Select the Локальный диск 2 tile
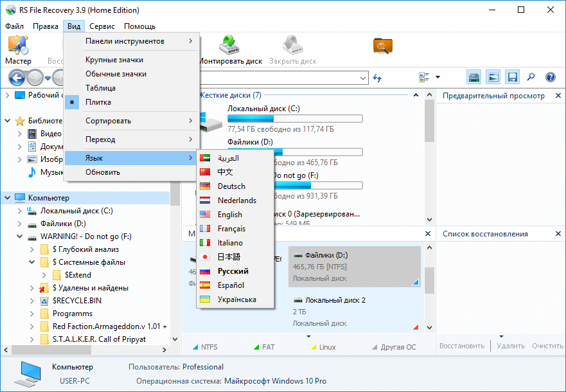Screen dimensions: 566x392 [x=355, y=312]
